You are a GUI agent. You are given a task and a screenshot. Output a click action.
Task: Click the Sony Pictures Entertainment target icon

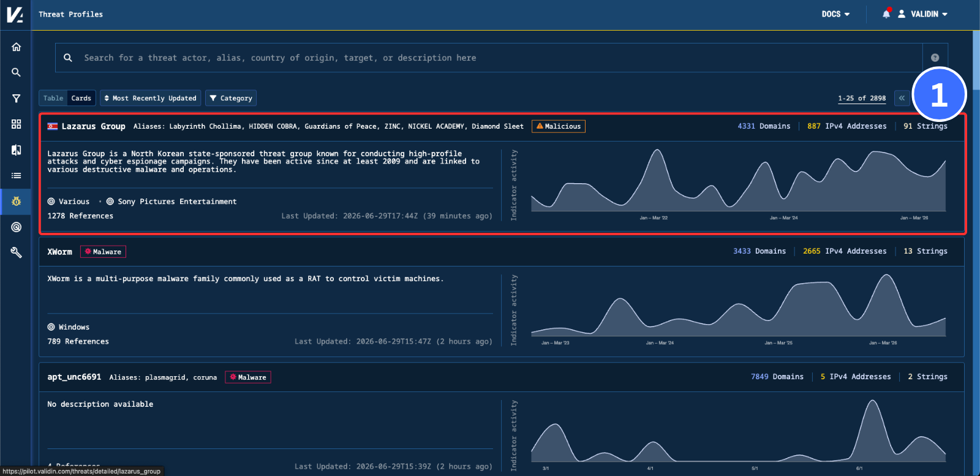(110, 202)
